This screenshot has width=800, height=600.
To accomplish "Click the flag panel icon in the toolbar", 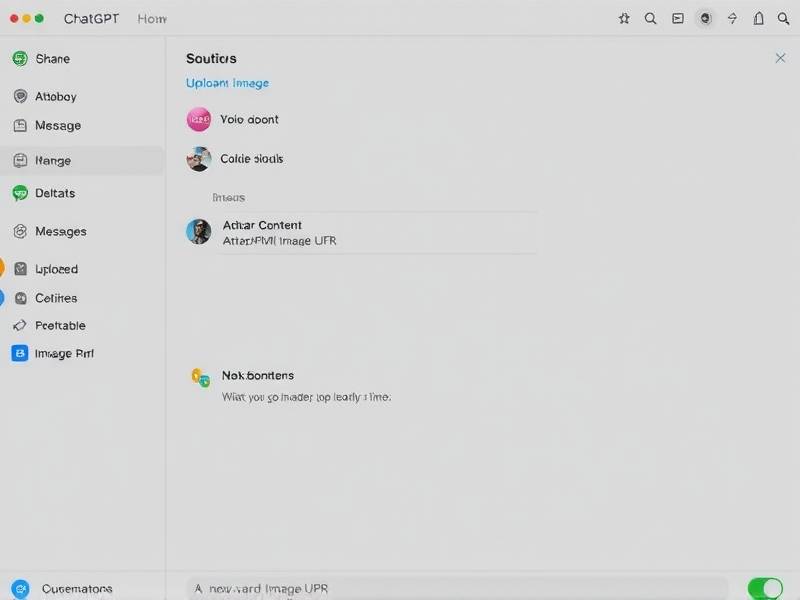I will pyautogui.click(x=678, y=18).
